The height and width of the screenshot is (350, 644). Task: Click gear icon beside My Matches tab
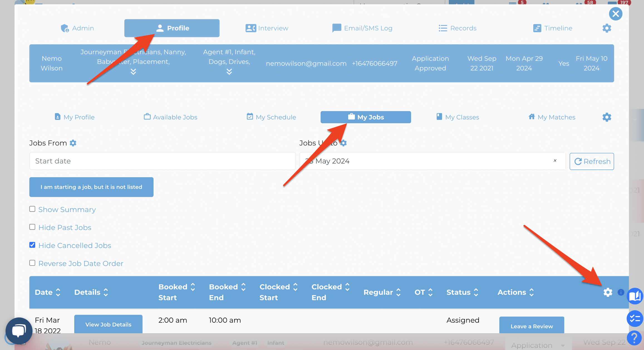607,117
